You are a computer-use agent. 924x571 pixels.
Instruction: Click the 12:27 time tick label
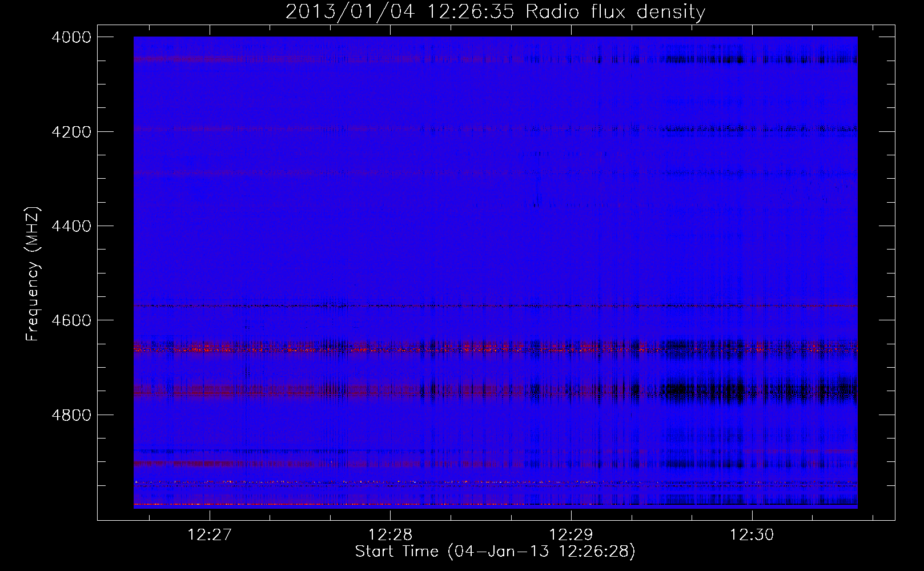[x=210, y=534]
